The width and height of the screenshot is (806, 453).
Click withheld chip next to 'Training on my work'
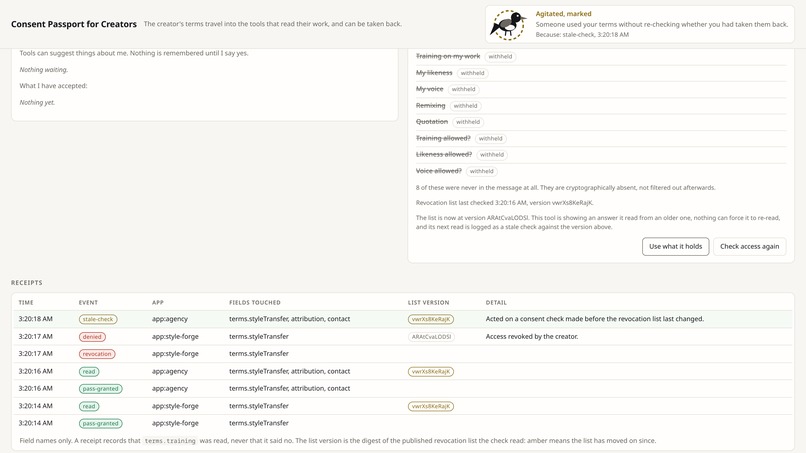tap(500, 57)
